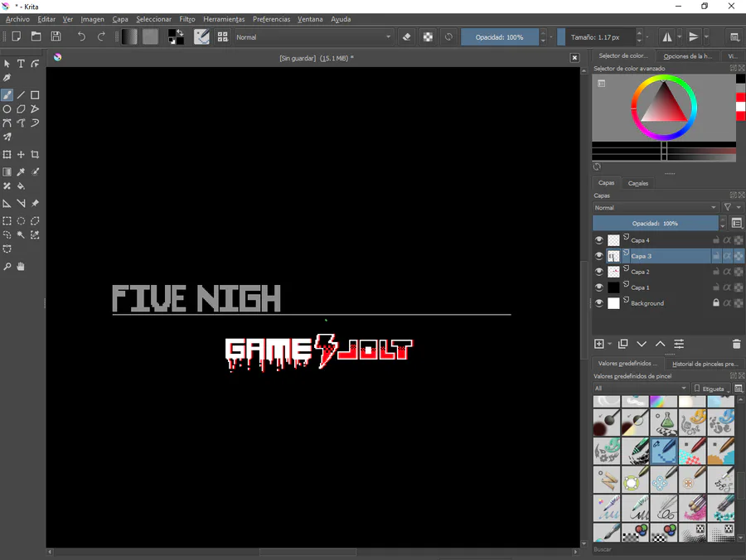Open the layer blending mode dropdown
This screenshot has width=746, height=560.
(x=655, y=208)
